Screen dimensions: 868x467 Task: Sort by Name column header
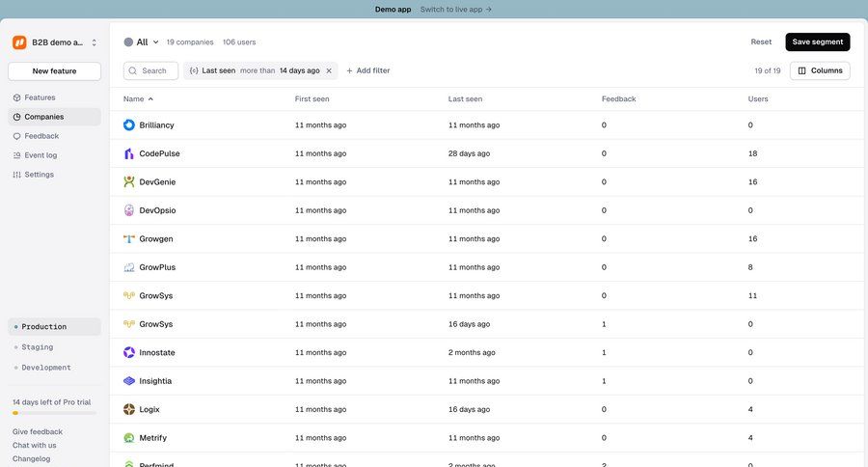pyautogui.click(x=138, y=99)
